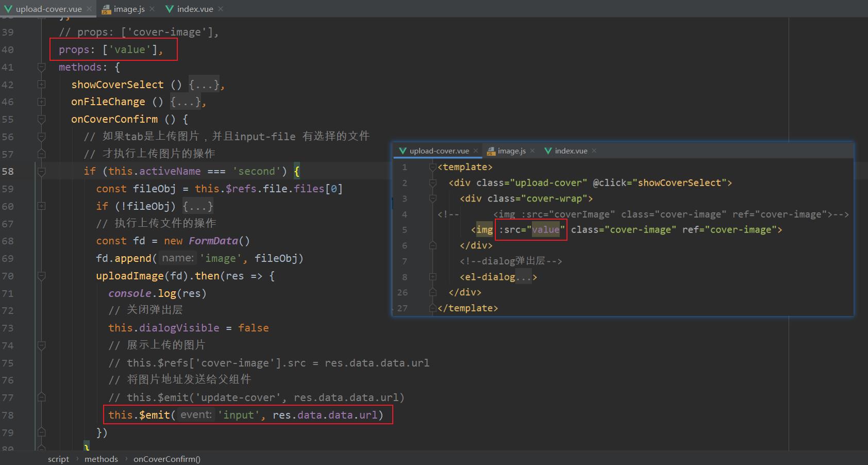Click folded {...} placeholder after showCoverSelect ()

pyautogui.click(x=204, y=85)
